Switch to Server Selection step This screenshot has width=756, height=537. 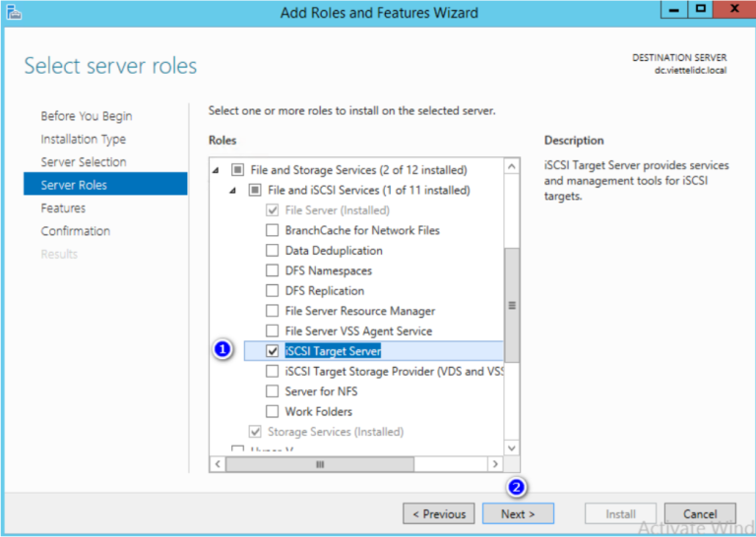(84, 162)
